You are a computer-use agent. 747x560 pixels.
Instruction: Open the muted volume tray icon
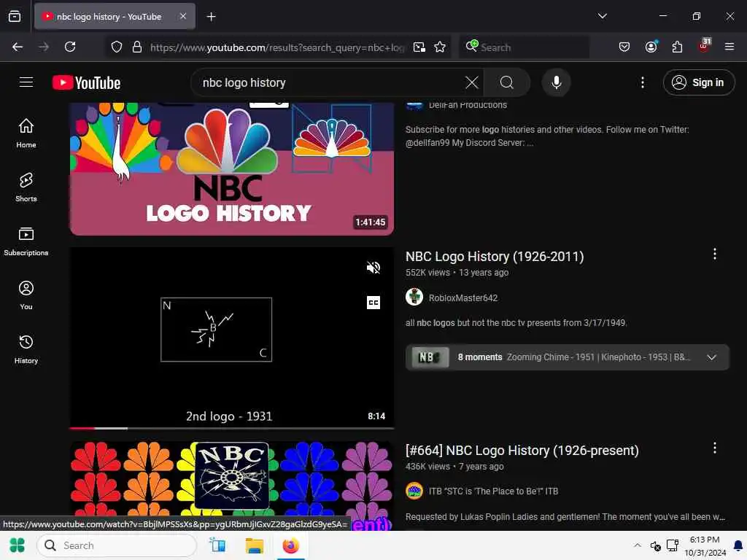click(x=656, y=546)
